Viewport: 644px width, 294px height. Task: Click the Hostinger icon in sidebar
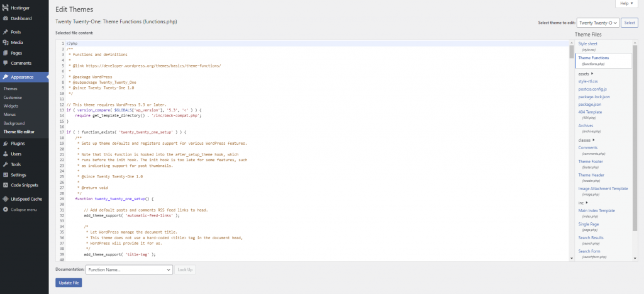pyautogui.click(x=5, y=8)
